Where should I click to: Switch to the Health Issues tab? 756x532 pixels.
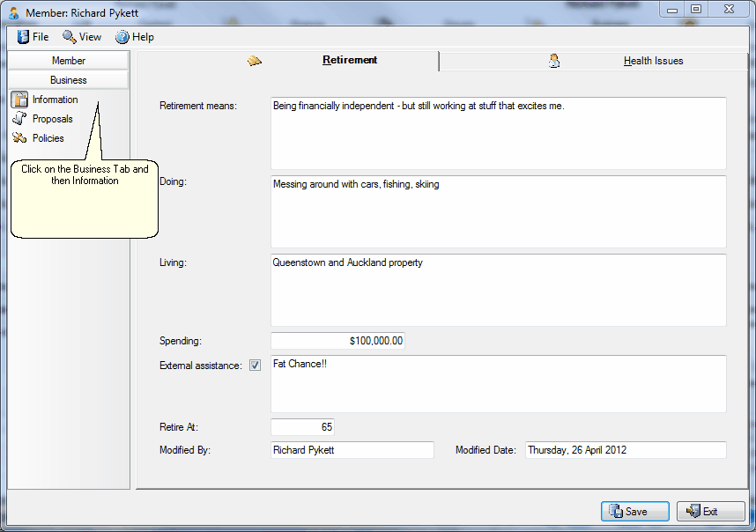point(594,61)
